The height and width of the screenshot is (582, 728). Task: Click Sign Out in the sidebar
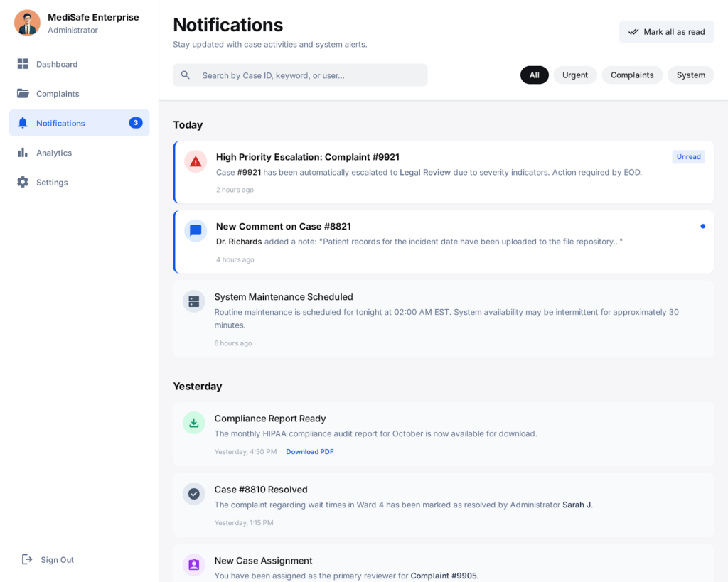pos(57,560)
